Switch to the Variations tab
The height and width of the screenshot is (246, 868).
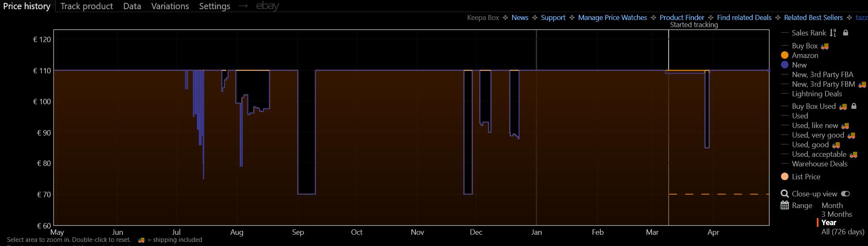coord(170,6)
